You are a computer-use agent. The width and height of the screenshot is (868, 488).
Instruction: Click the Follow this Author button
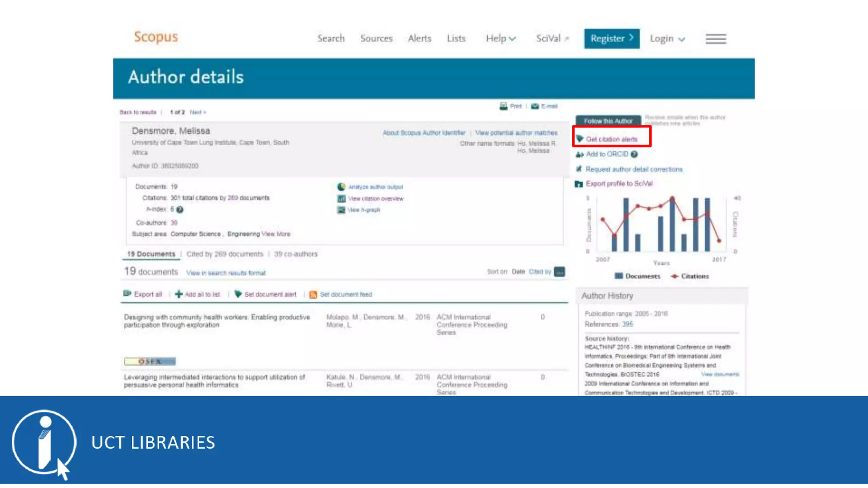coord(608,121)
